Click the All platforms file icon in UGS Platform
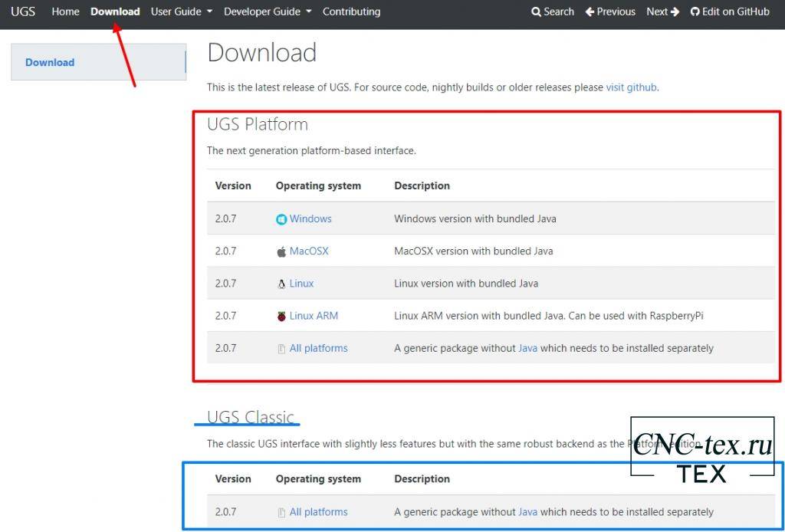This screenshot has height=532, width=785. point(281,349)
